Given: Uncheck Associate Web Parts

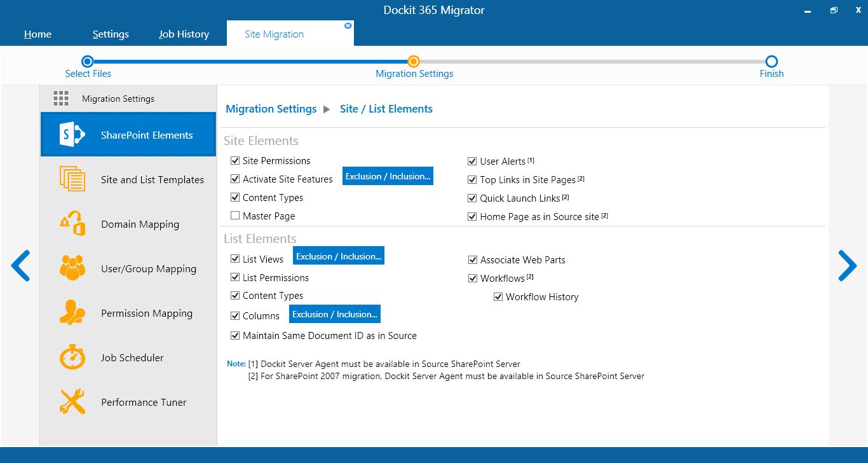Looking at the screenshot, I should coord(472,259).
